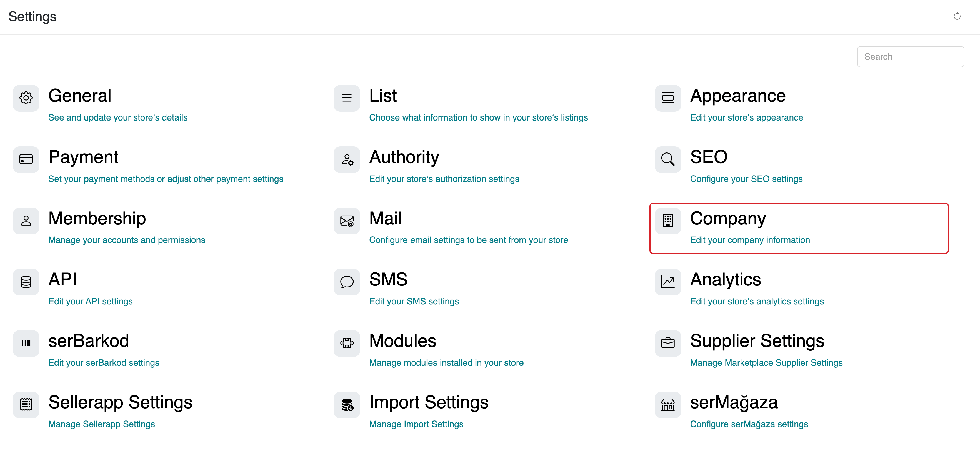
Task: Open the Membership settings heading
Action: [97, 218]
